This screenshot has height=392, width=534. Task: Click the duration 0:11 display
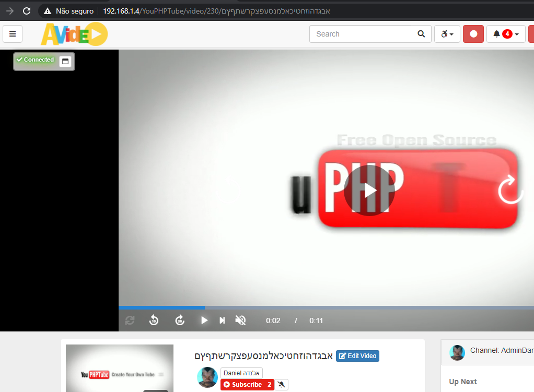click(316, 320)
